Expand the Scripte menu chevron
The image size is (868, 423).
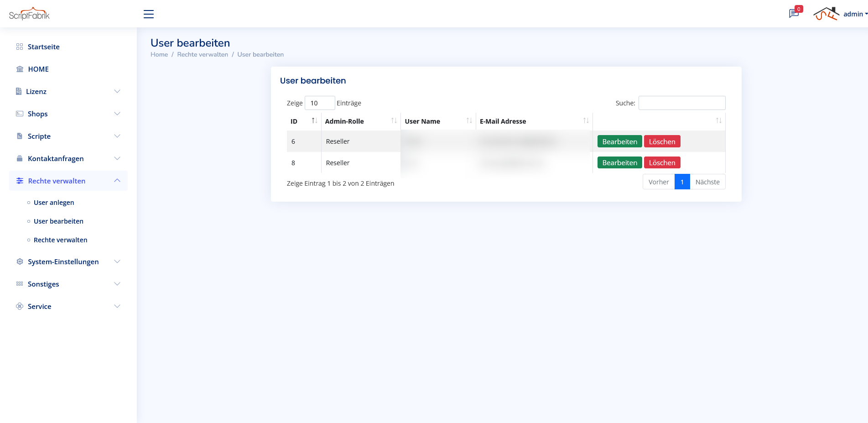[117, 136]
